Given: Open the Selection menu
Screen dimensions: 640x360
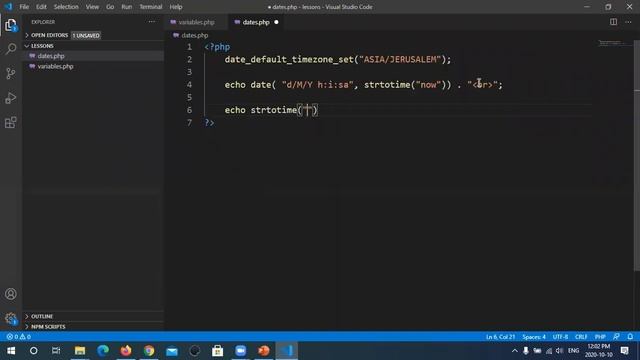Looking at the screenshot, I should tap(66, 7).
